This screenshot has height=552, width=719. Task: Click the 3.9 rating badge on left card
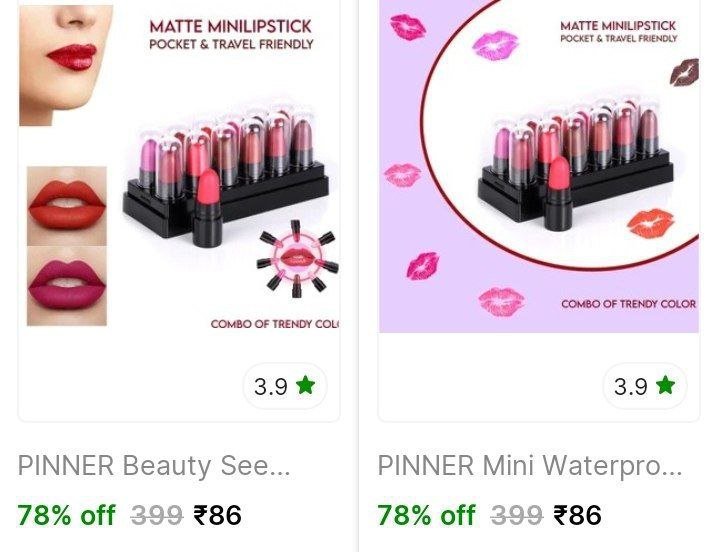click(x=285, y=386)
